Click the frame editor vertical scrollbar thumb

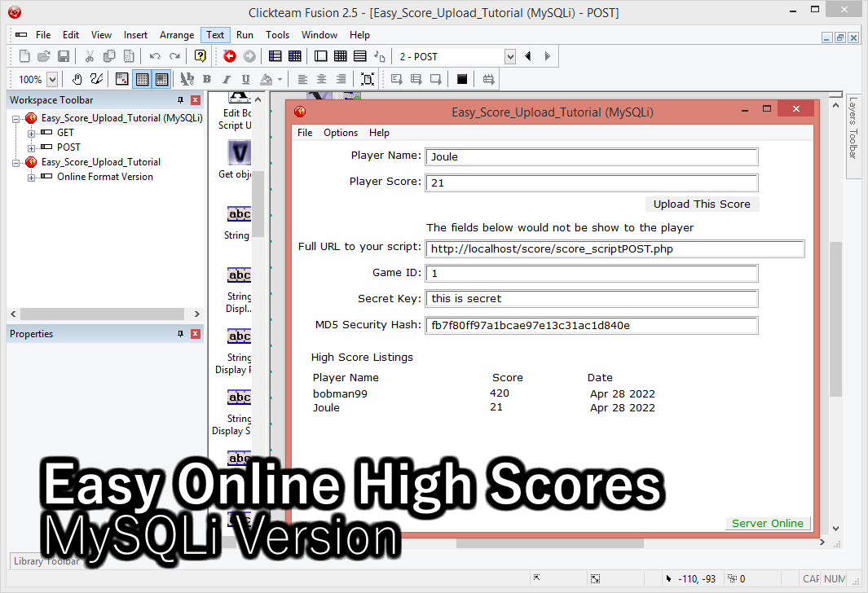click(x=835, y=319)
